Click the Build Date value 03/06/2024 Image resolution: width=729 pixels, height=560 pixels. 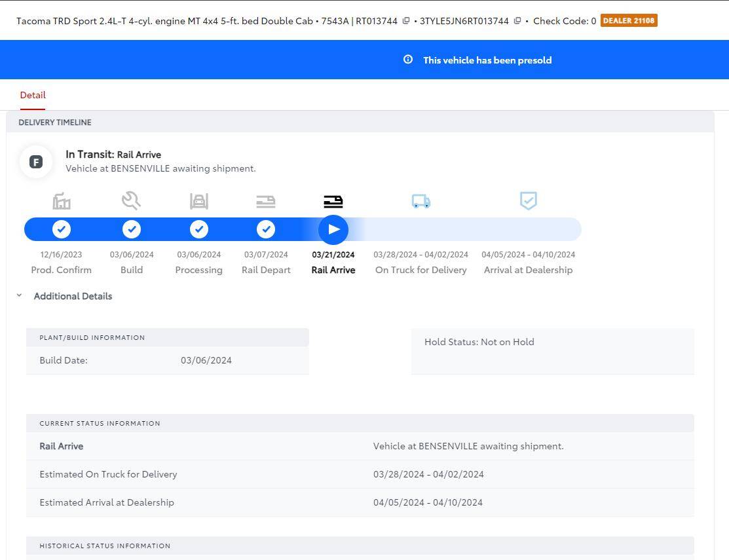click(206, 360)
